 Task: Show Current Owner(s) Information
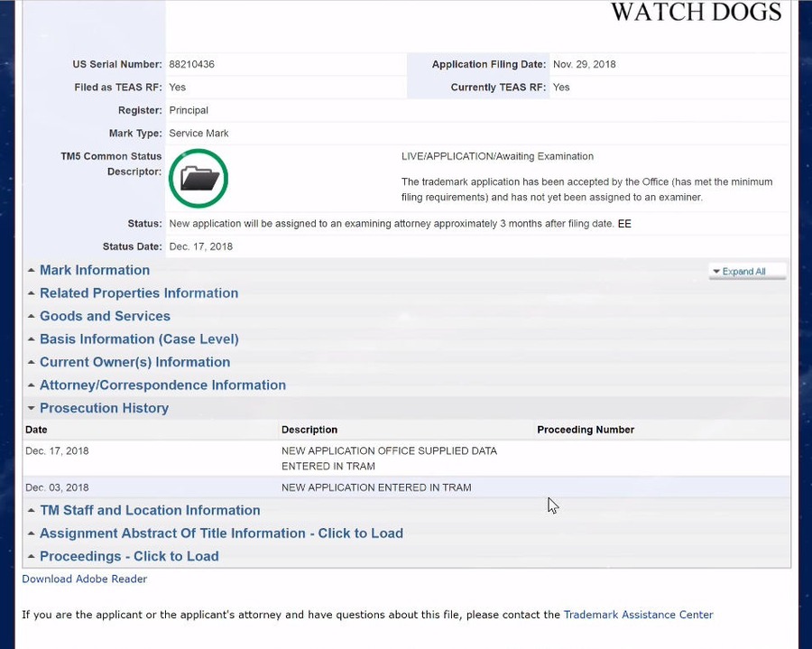(x=134, y=362)
